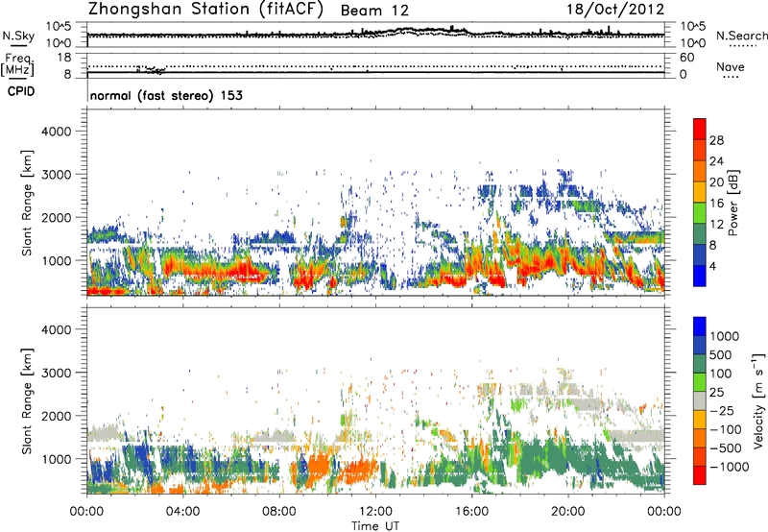This screenshot has height=532, width=768.
Task: Click the '16:00' time axis tick
Action: click(471, 512)
